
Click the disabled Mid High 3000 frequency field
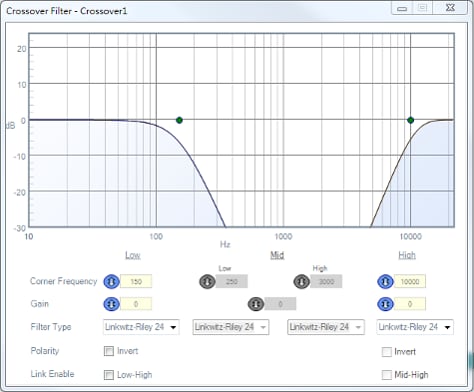tap(326, 281)
